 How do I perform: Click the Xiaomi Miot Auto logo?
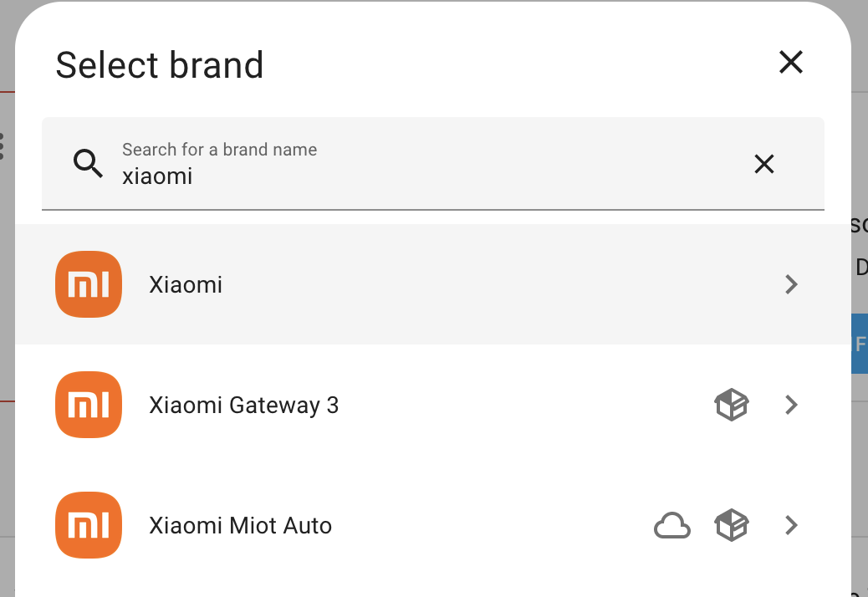pyautogui.click(x=88, y=525)
